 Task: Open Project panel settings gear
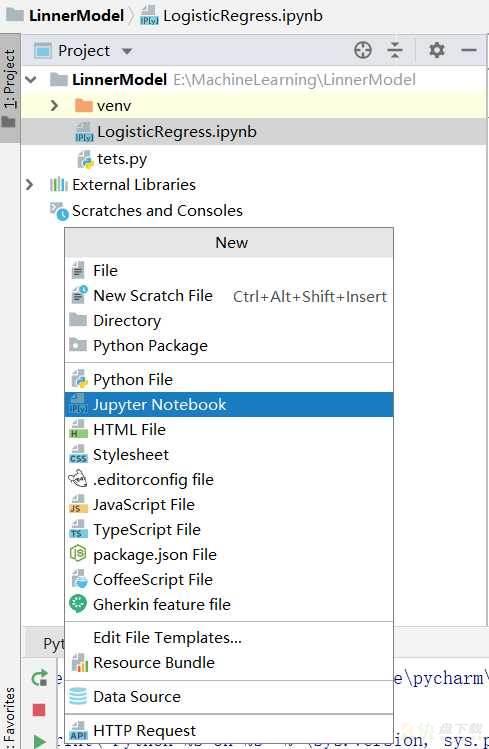(436, 50)
